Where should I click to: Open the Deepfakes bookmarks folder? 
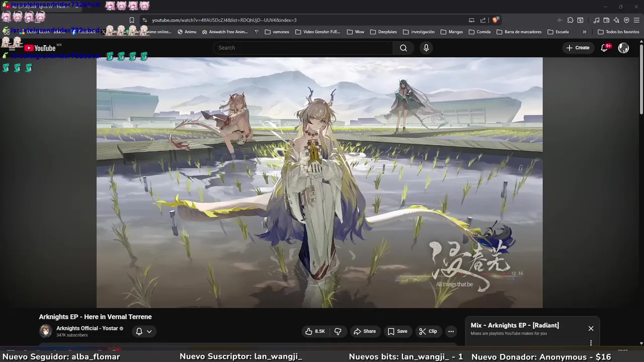tap(383, 32)
